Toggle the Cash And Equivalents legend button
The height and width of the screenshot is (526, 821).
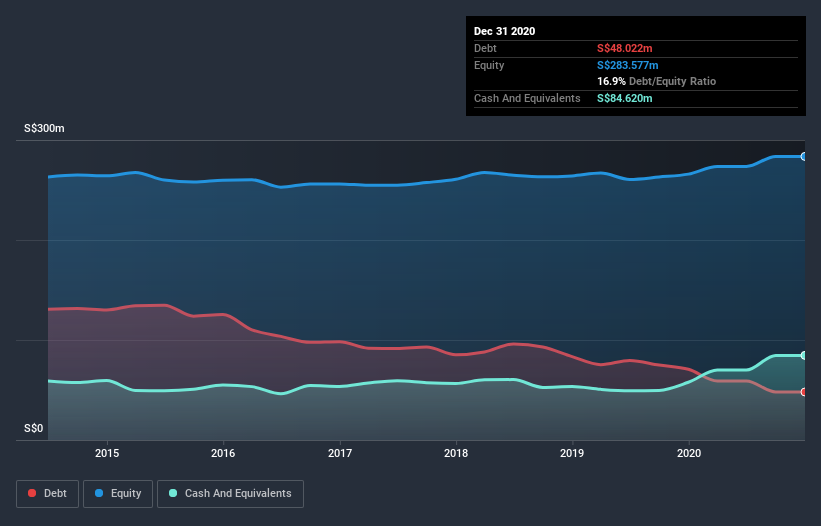point(230,494)
